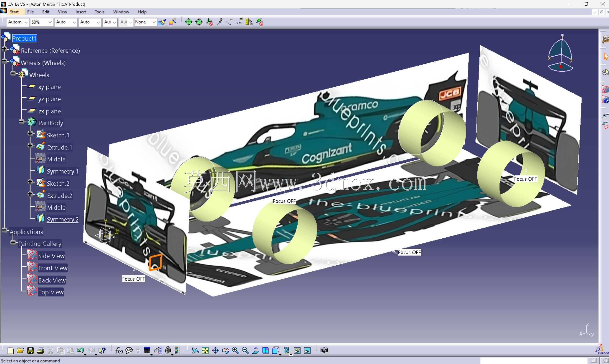Screen dimensions: 609x364
Task: Open the Insert menu
Action: pyautogui.click(x=81, y=12)
